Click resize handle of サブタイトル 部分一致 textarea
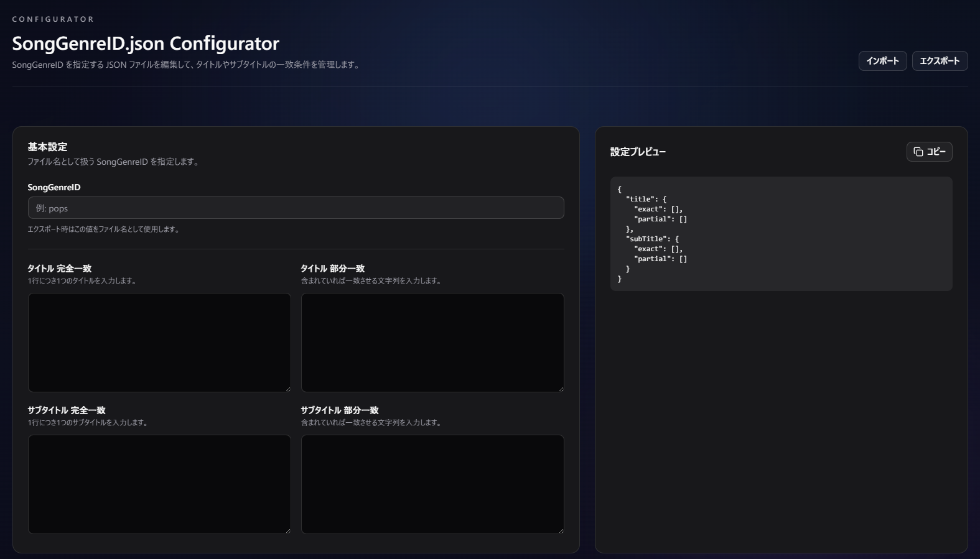 point(561,530)
